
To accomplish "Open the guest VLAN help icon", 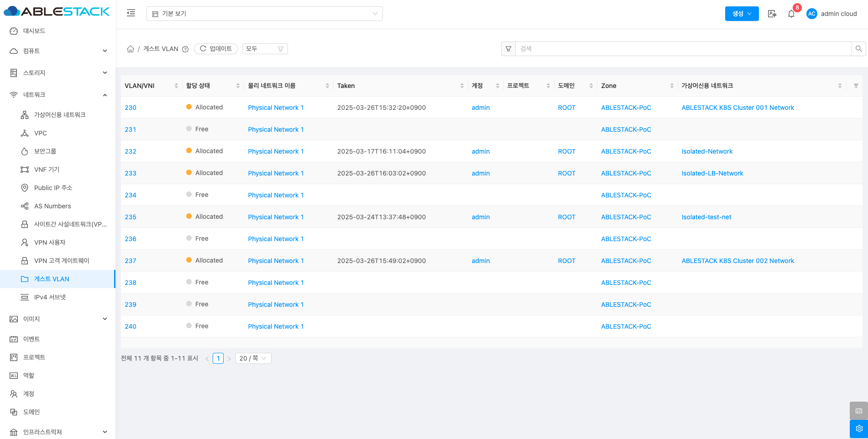I will 185,49.
